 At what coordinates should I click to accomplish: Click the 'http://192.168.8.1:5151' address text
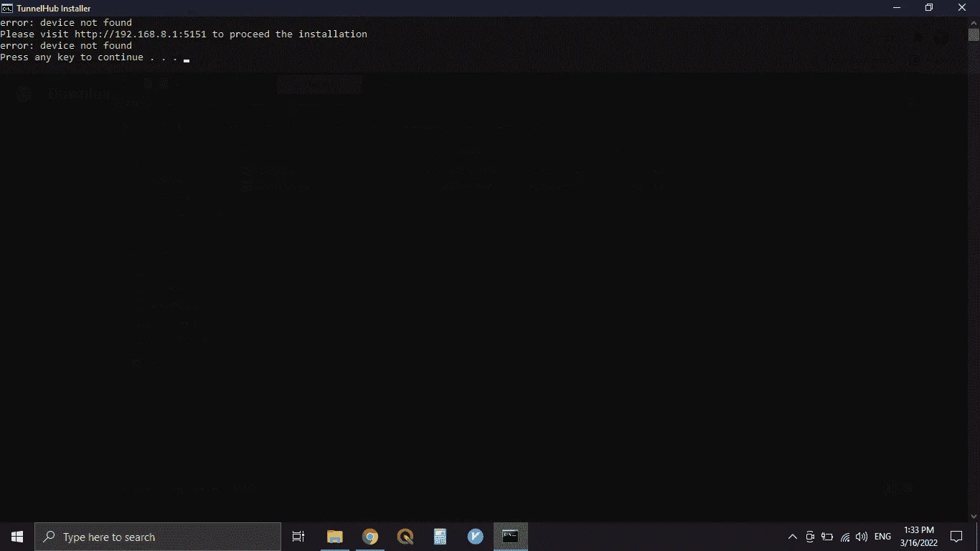[141, 34]
